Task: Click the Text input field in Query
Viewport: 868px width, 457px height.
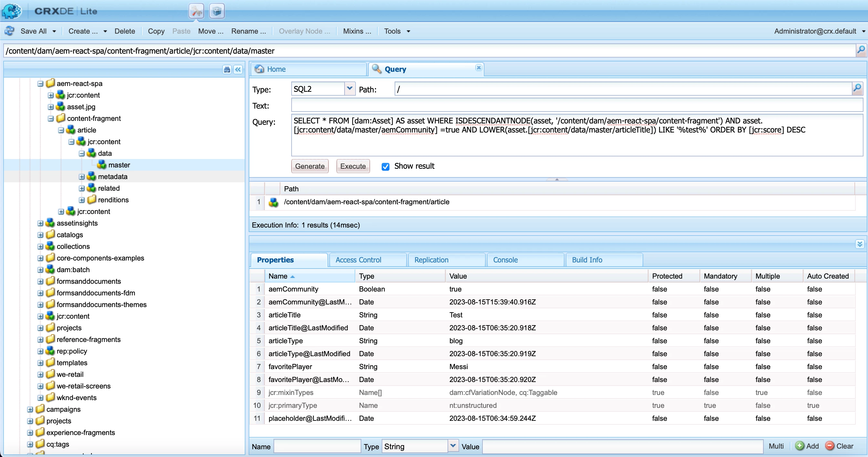Action: [576, 106]
